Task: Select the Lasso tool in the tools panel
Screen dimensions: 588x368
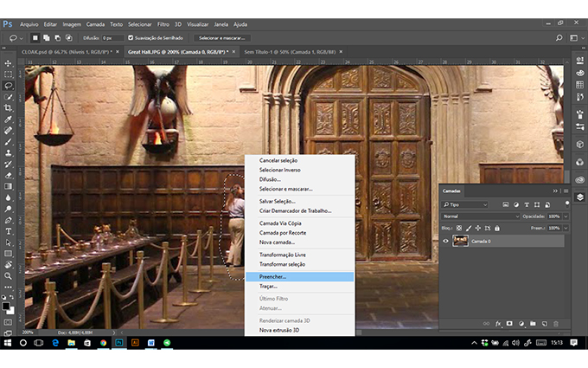Action: click(x=8, y=86)
